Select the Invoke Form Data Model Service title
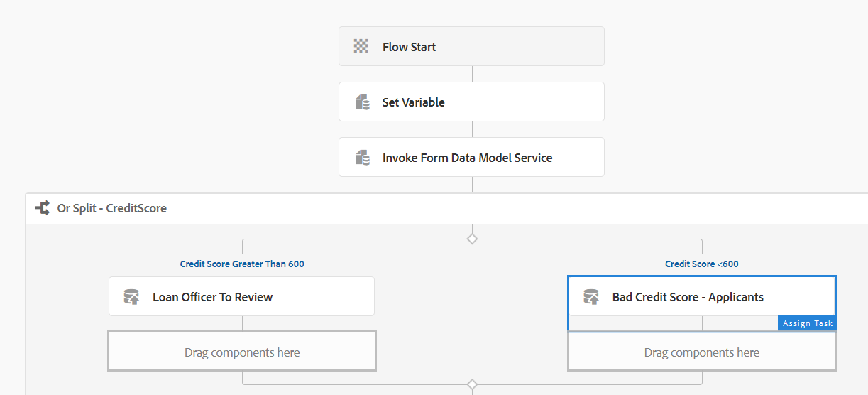 pyautogui.click(x=467, y=158)
